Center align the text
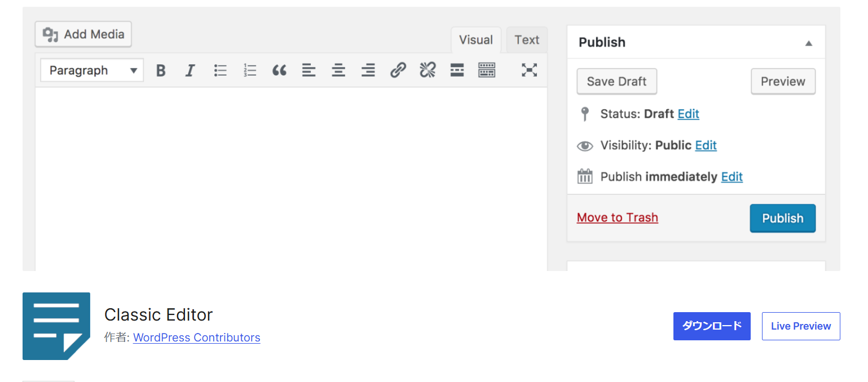The width and height of the screenshot is (868, 382). coord(338,70)
